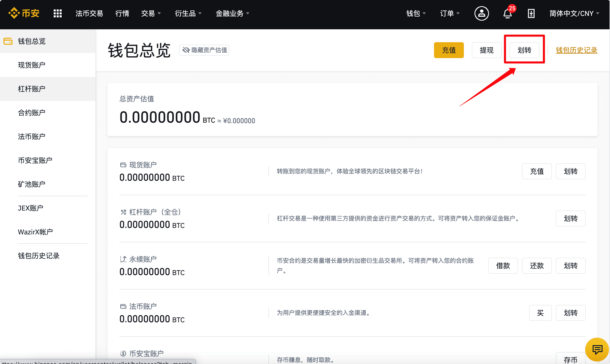Viewport: 610px width, 364px height.
Task: Click the wallet icon beside 钱包总览
Action: (8, 41)
